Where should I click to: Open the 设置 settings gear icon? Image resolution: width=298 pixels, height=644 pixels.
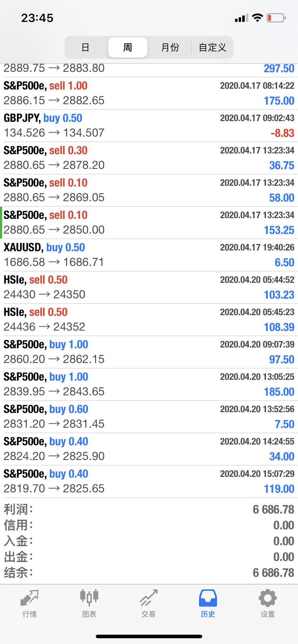(x=268, y=598)
